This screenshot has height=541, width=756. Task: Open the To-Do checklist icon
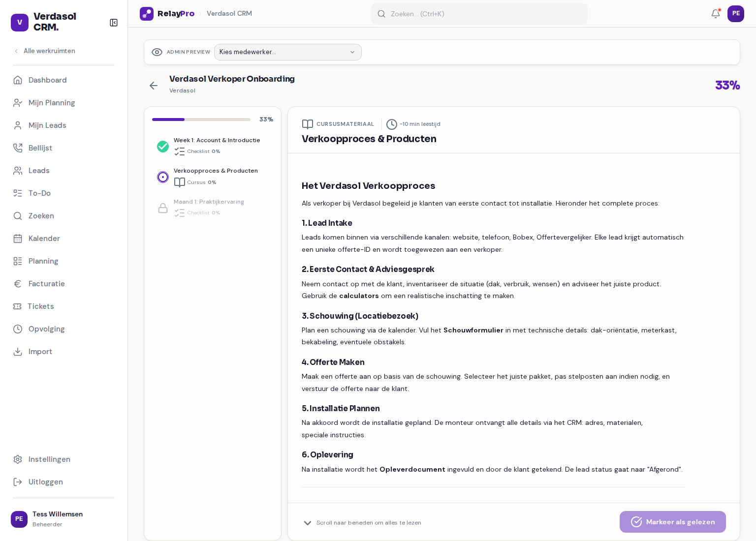click(x=18, y=193)
